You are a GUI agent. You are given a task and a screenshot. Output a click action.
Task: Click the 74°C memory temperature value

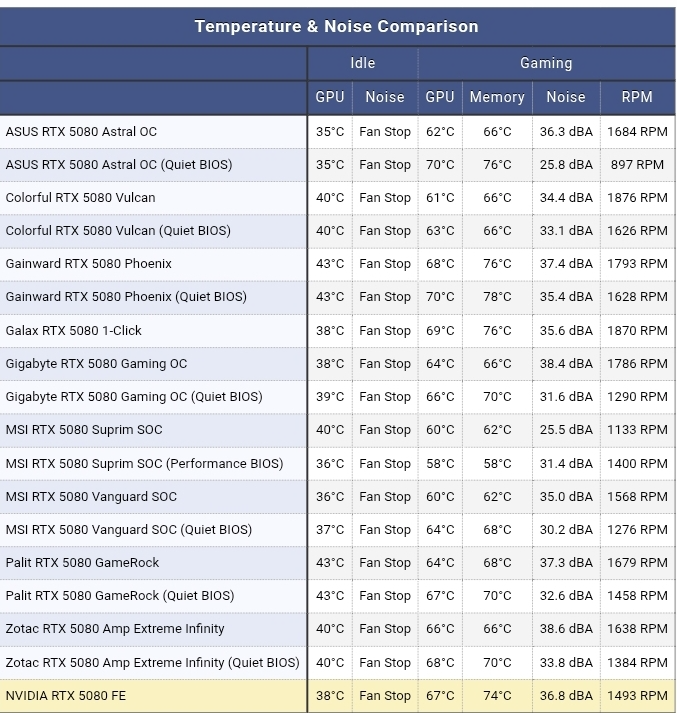click(x=497, y=696)
